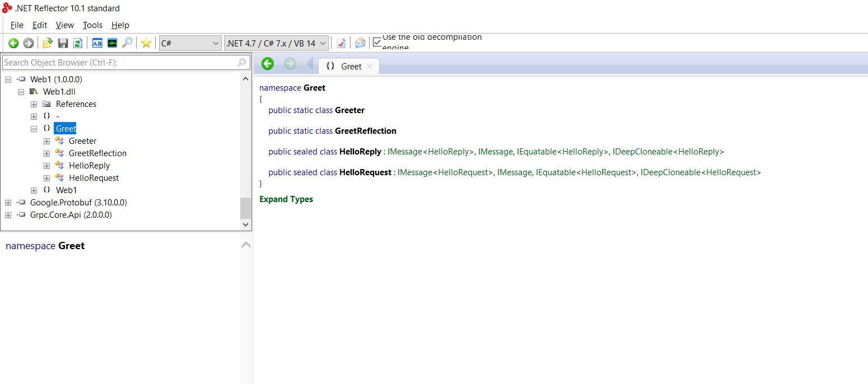The width and height of the screenshot is (868, 384).
Task: Open the search tool
Action: (127, 43)
